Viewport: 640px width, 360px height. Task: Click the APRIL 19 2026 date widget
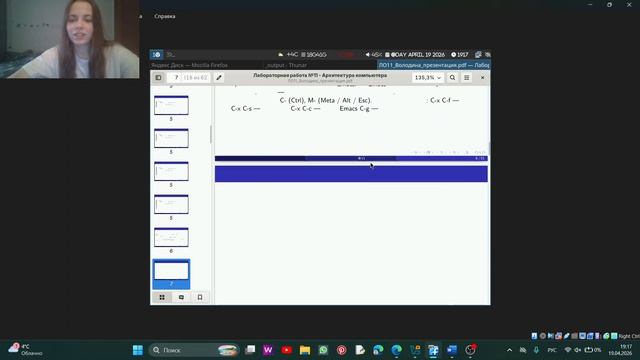pyautogui.click(x=416, y=54)
